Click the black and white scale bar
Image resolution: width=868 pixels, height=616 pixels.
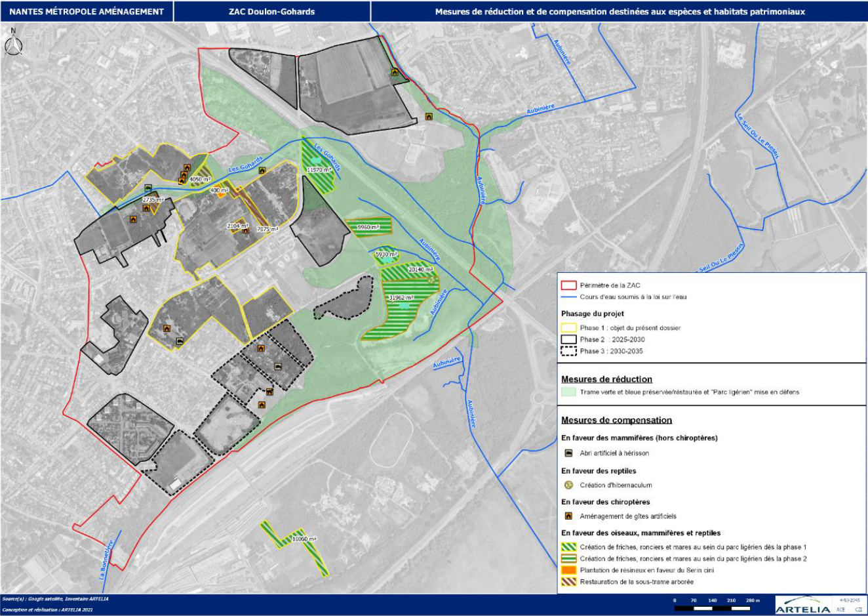coord(713,609)
